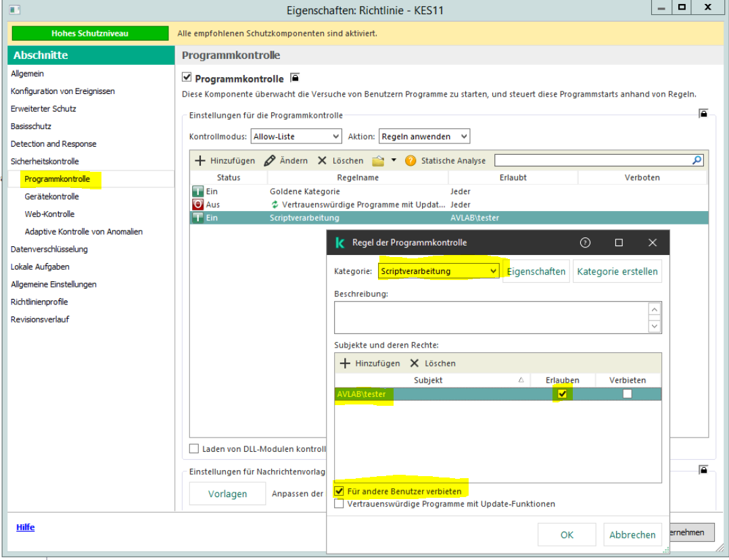Select Programmkontrolle in the sidebar

(x=57, y=179)
